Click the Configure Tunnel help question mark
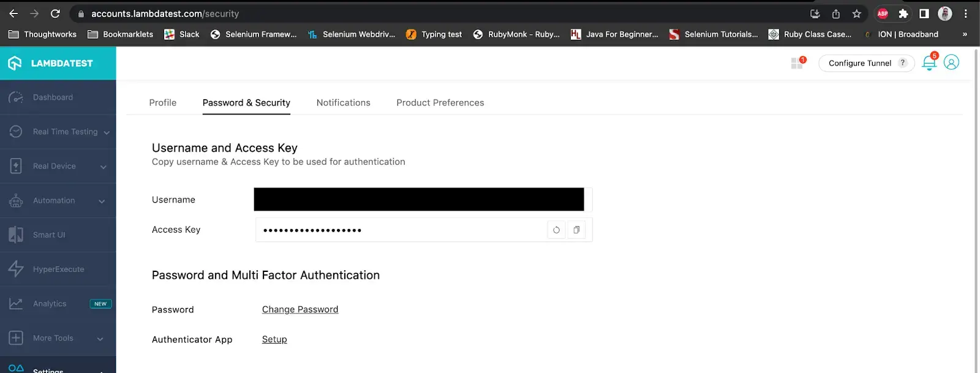Screen dimensions: 980x373 coord(902,62)
